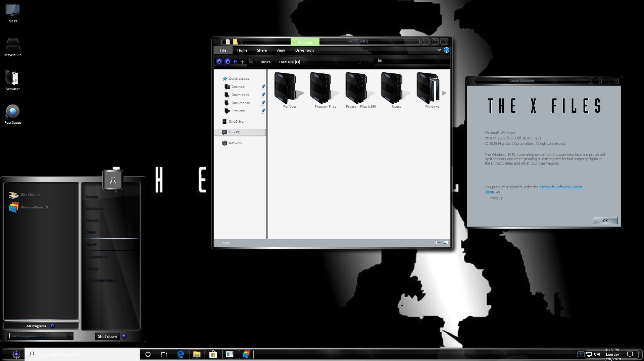
Task: Switch to details view in status bar
Action: [438, 243]
